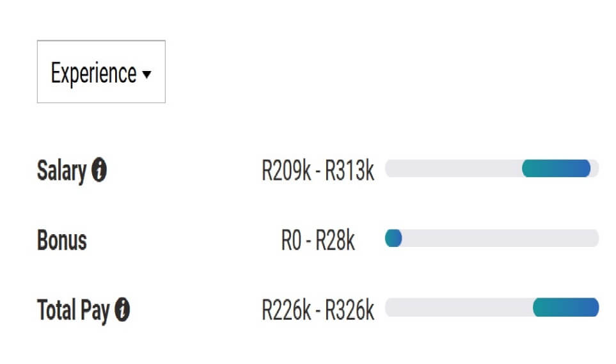Click the grey end cap right of Salary bar fill
Screen dimensions: 616x364
595,168
